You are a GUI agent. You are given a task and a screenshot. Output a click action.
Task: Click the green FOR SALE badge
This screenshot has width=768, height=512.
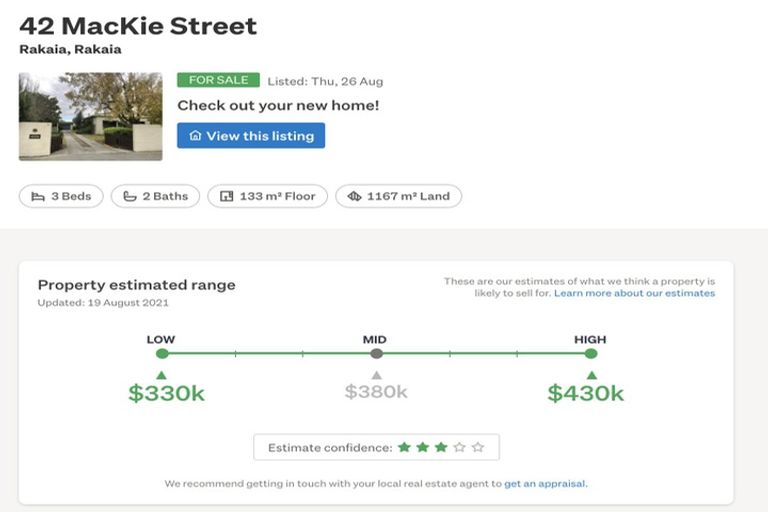218,81
